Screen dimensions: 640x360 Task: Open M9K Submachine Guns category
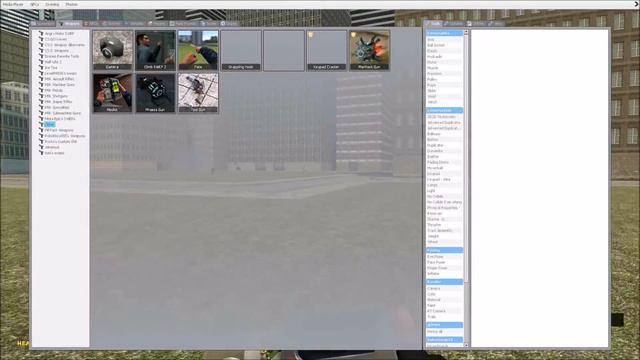62,113
